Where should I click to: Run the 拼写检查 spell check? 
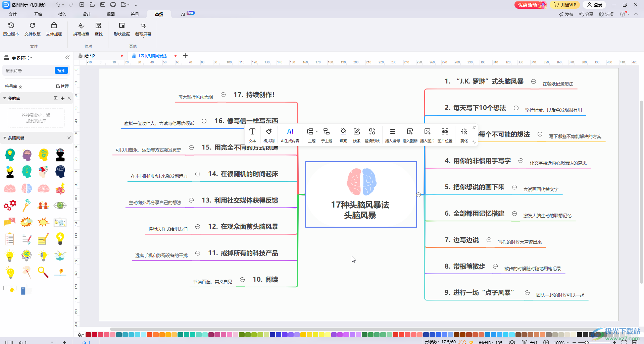[81, 29]
